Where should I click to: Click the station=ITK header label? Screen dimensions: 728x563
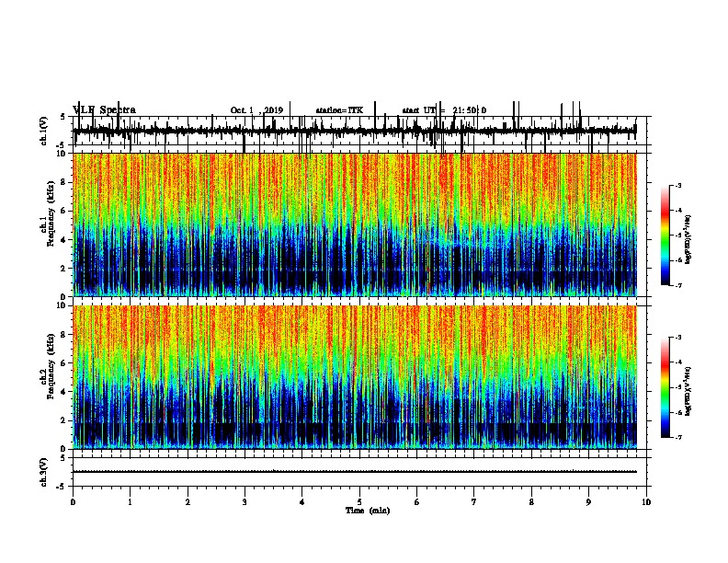pyautogui.click(x=339, y=110)
